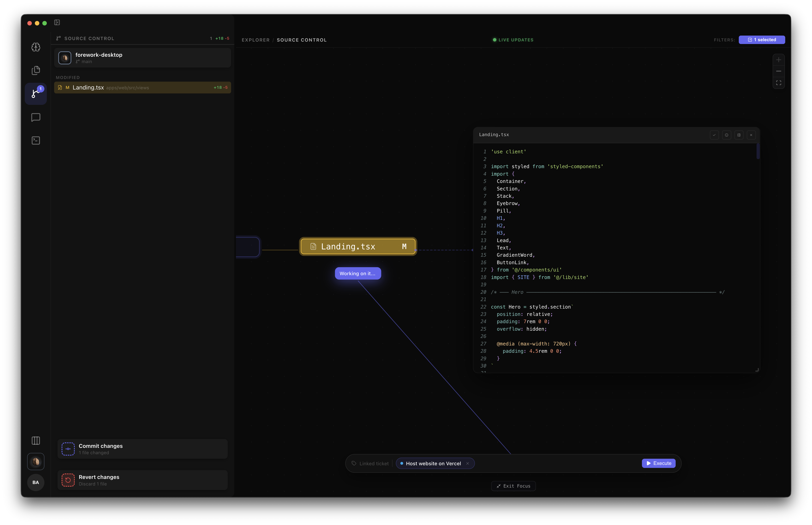The height and width of the screenshot is (525, 812).
Task: Click Exit Focus button
Action: 513,486
